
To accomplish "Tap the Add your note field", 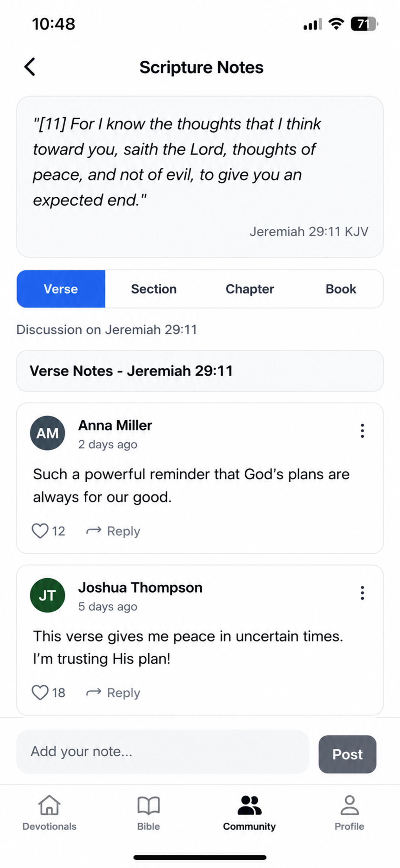I will tap(163, 752).
